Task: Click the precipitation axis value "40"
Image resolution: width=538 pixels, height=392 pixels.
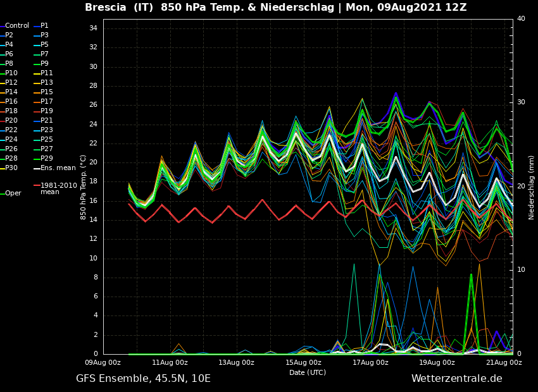Action: (521, 18)
